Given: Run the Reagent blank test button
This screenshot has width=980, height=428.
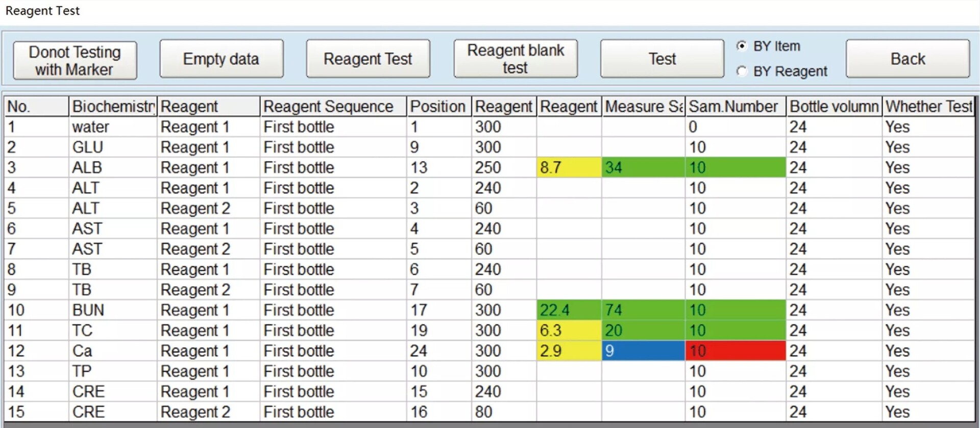Looking at the screenshot, I should pyautogui.click(x=516, y=59).
